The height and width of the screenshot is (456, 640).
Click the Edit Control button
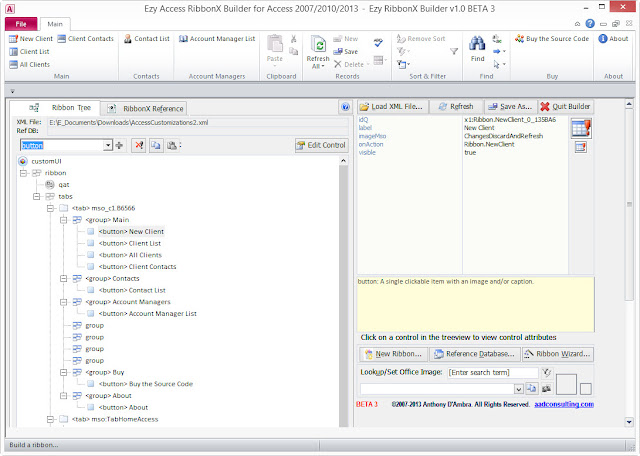[x=322, y=145]
